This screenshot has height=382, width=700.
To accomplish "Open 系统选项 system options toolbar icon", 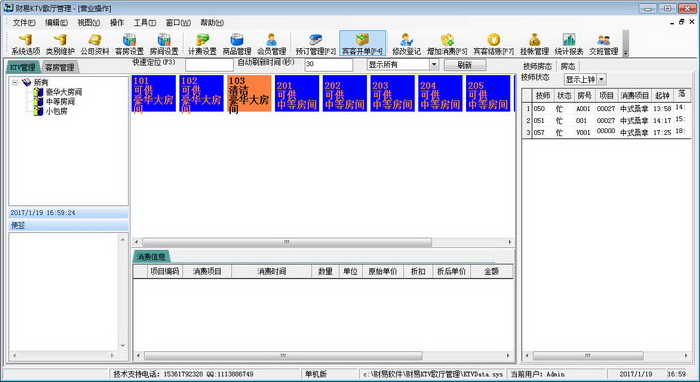I will pyautogui.click(x=25, y=44).
